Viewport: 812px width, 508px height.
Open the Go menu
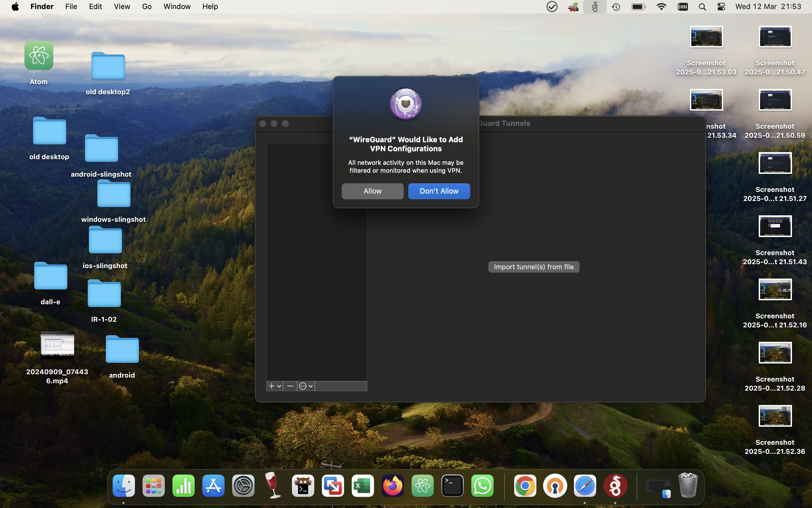147,7
